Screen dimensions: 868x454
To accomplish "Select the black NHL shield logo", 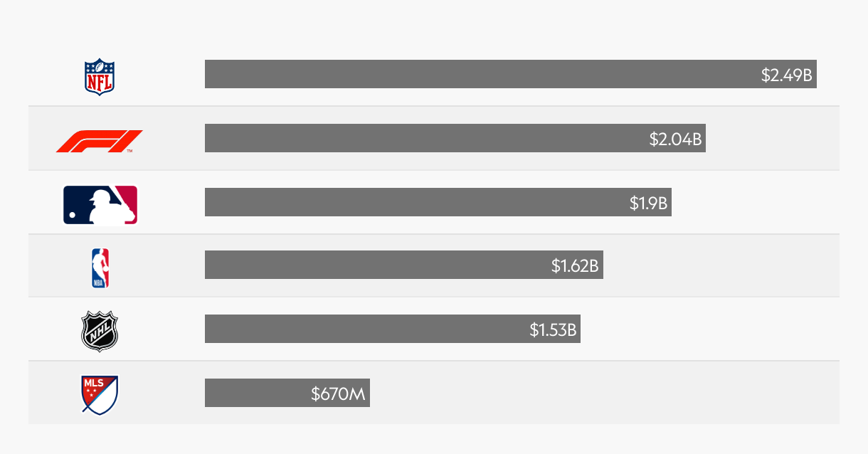I will (99, 332).
